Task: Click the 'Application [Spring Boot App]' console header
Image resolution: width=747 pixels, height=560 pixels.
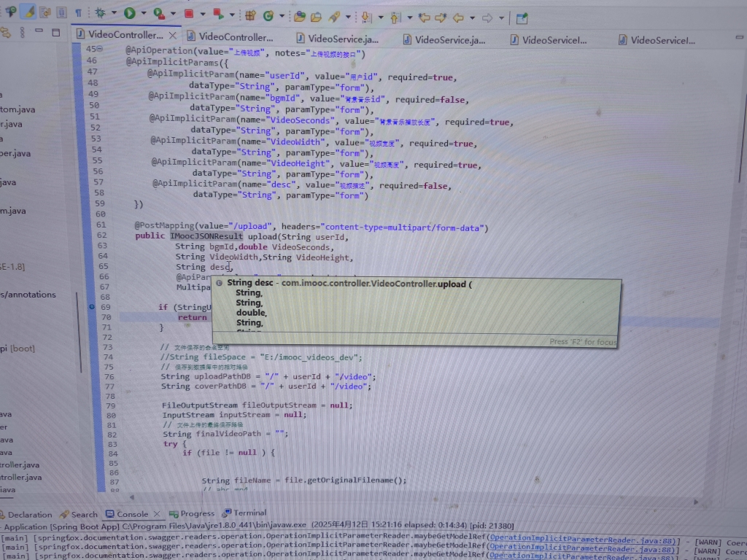Action: pos(60,526)
